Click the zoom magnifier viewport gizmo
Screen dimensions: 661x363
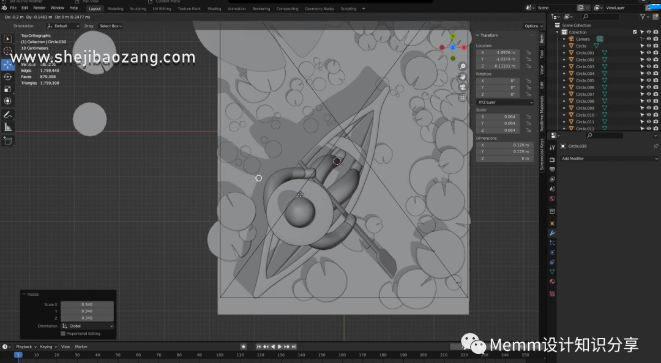pyautogui.click(x=462, y=66)
